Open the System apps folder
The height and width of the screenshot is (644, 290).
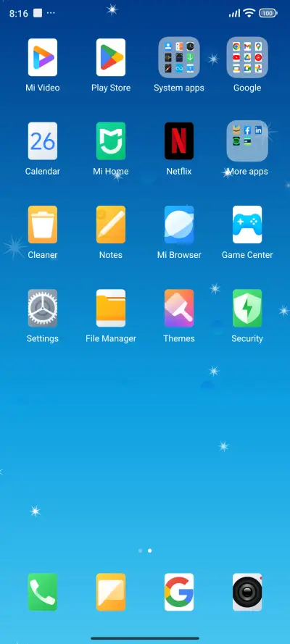pyautogui.click(x=179, y=57)
